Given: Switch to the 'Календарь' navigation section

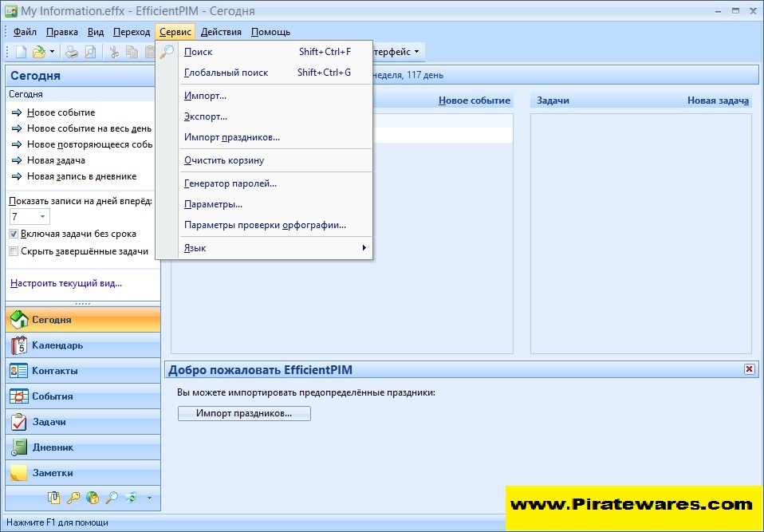Looking at the screenshot, I should click(x=57, y=345).
